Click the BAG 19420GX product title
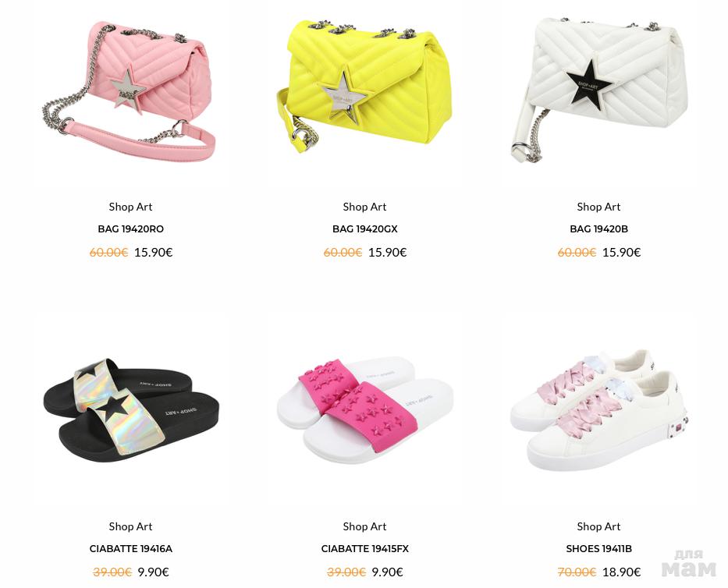This screenshot has width=728, height=588. (x=365, y=228)
